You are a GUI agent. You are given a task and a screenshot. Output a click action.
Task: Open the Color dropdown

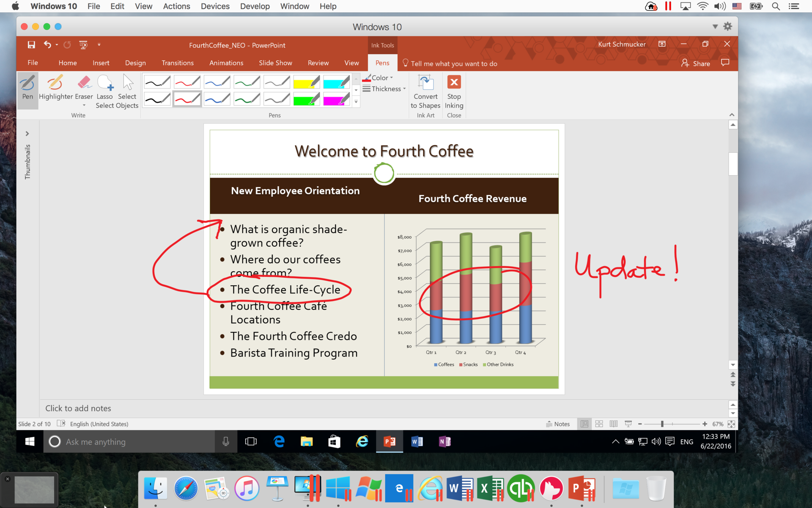pos(379,78)
